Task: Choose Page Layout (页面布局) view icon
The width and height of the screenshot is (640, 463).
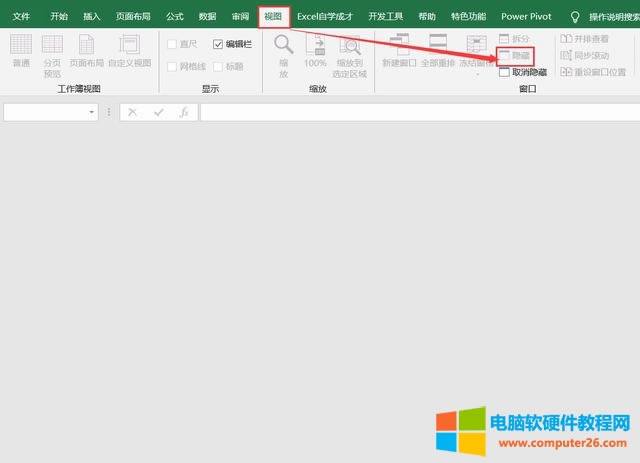Action: click(86, 51)
